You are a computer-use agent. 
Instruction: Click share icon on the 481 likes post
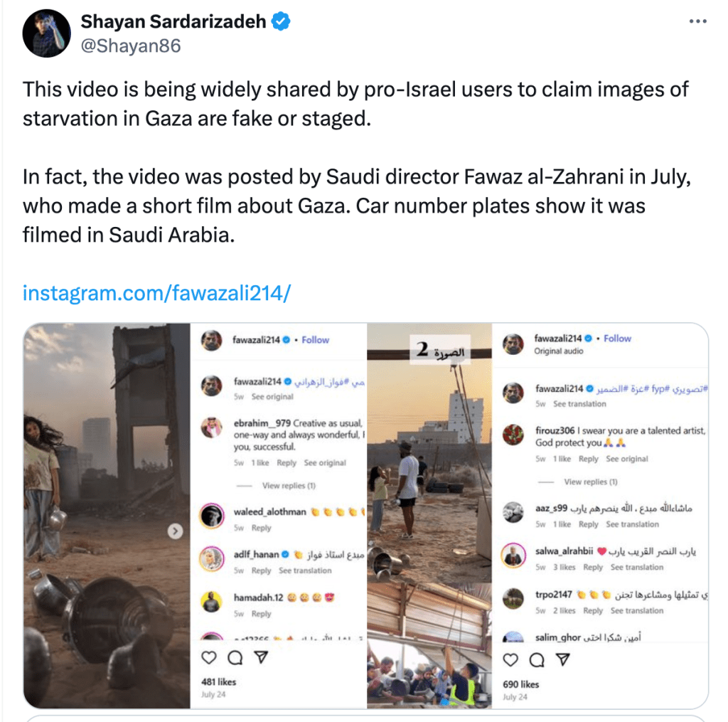click(261, 659)
